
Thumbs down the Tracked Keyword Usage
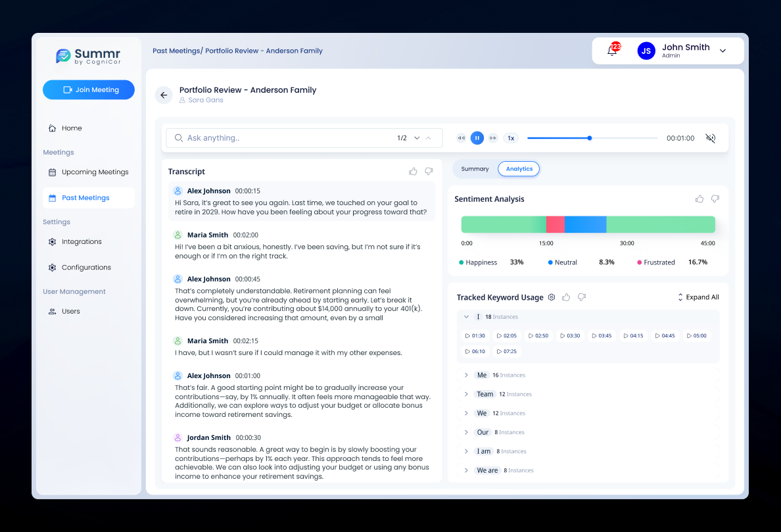581,297
